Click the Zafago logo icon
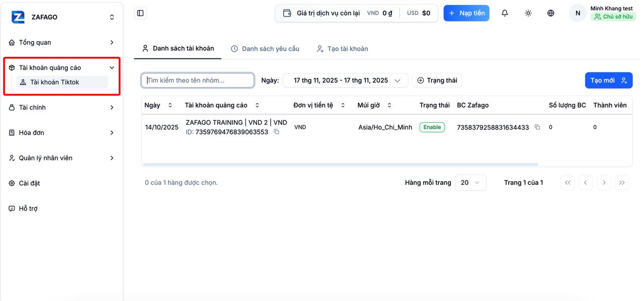Screen dimensions: 644x301 [18, 17]
